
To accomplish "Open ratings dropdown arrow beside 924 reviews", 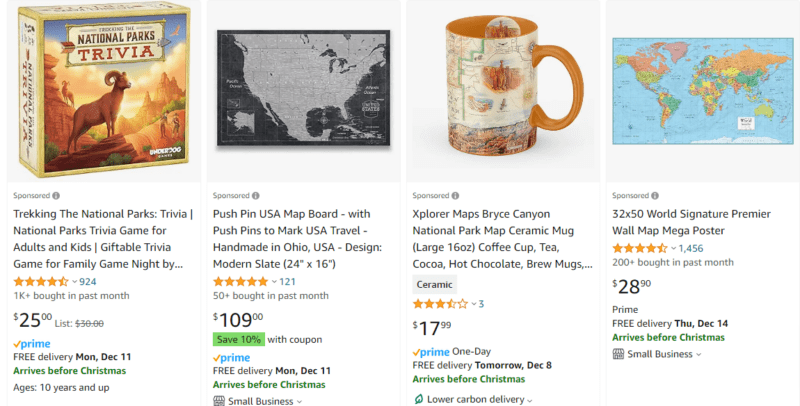I will tap(74, 281).
